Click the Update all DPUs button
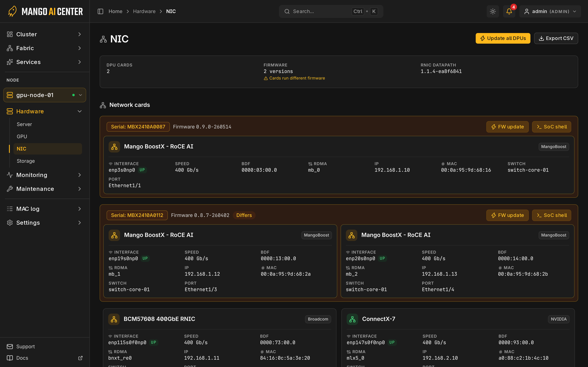 503,38
